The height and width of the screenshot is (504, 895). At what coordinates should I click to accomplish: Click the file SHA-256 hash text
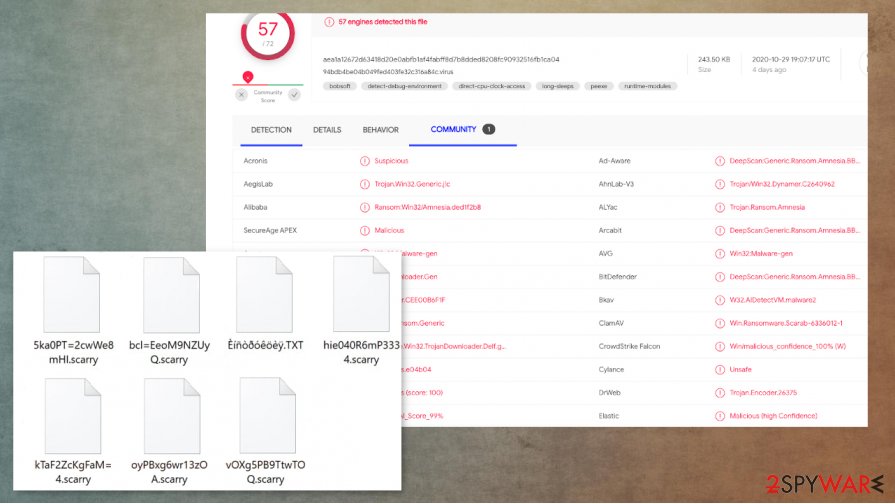(441, 59)
